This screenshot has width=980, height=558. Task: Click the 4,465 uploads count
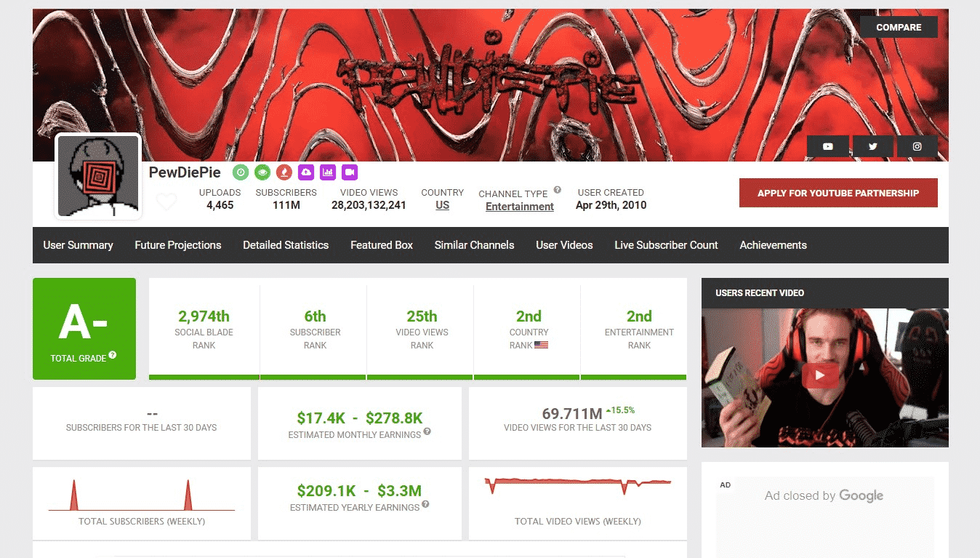pos(220,205)
